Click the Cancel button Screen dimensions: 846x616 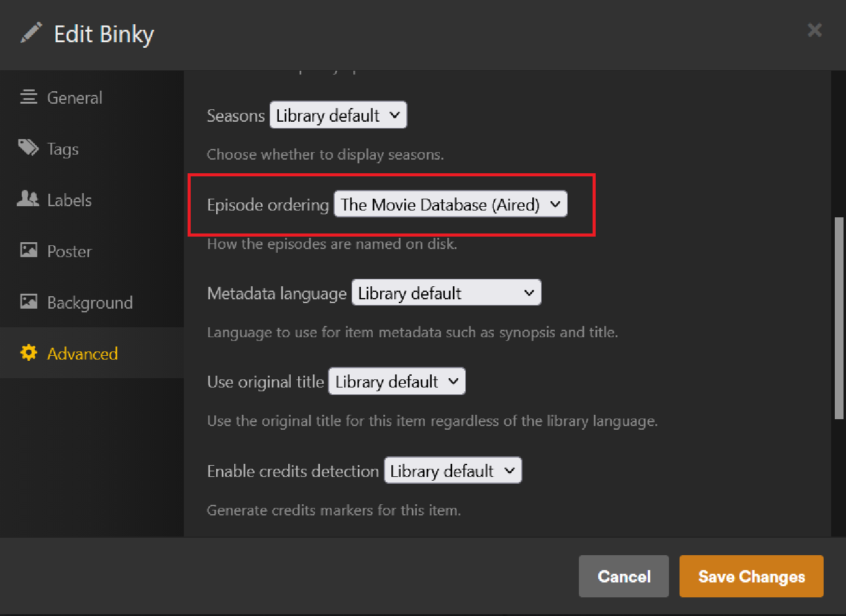(x=624, y=576)
